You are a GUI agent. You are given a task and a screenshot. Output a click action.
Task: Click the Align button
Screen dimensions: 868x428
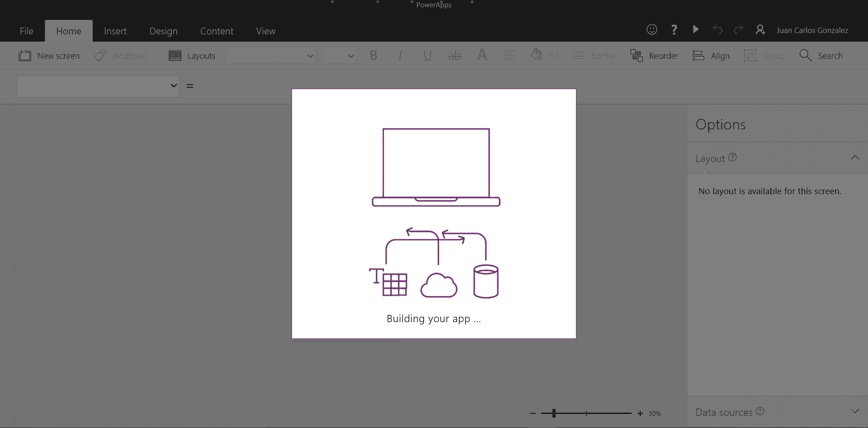coord(711,56)
